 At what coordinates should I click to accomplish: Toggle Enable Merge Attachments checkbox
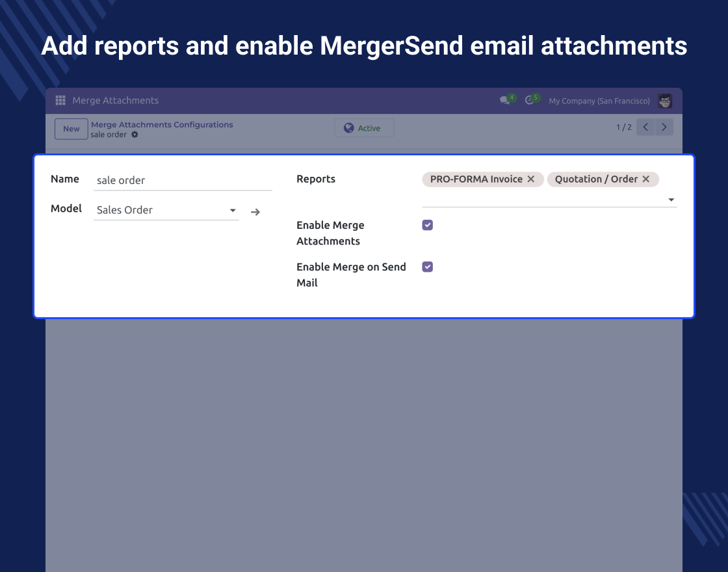coord(428,225)
